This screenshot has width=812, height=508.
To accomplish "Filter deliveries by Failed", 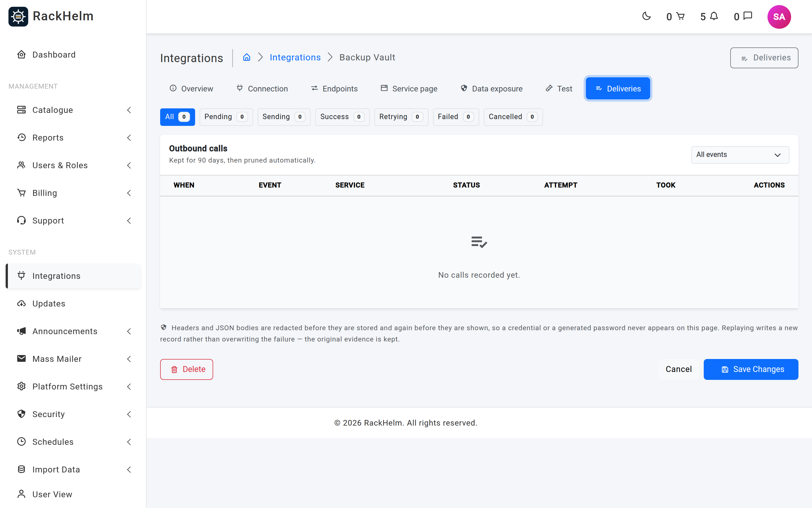I will (x=456, y=117).
